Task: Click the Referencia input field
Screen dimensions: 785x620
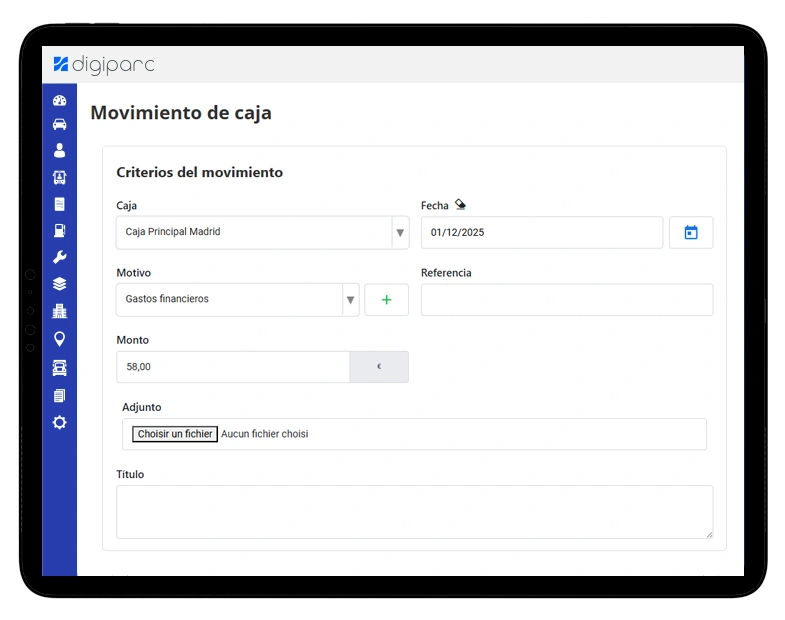Action: [x=567, y=299]
